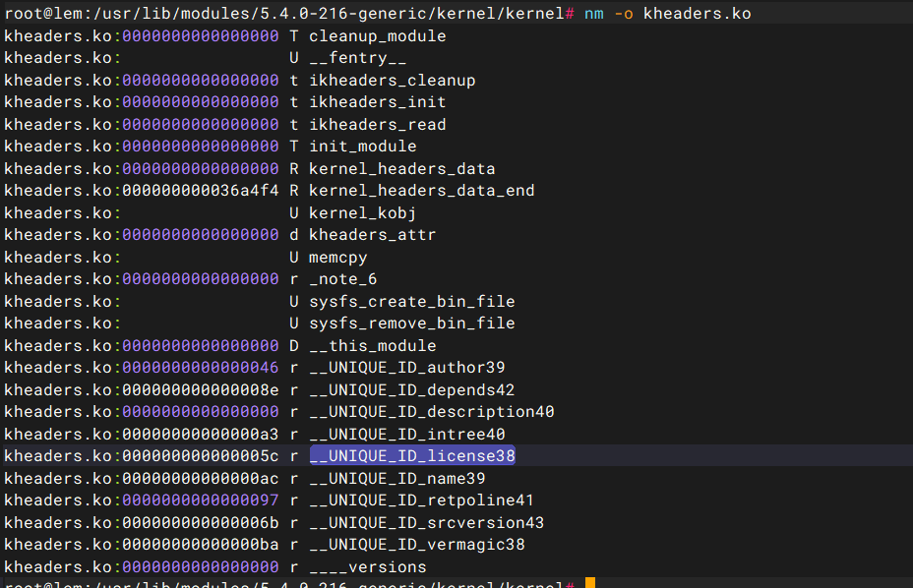
Task: Click the kheaders_attr symbol
Action: 373,235
